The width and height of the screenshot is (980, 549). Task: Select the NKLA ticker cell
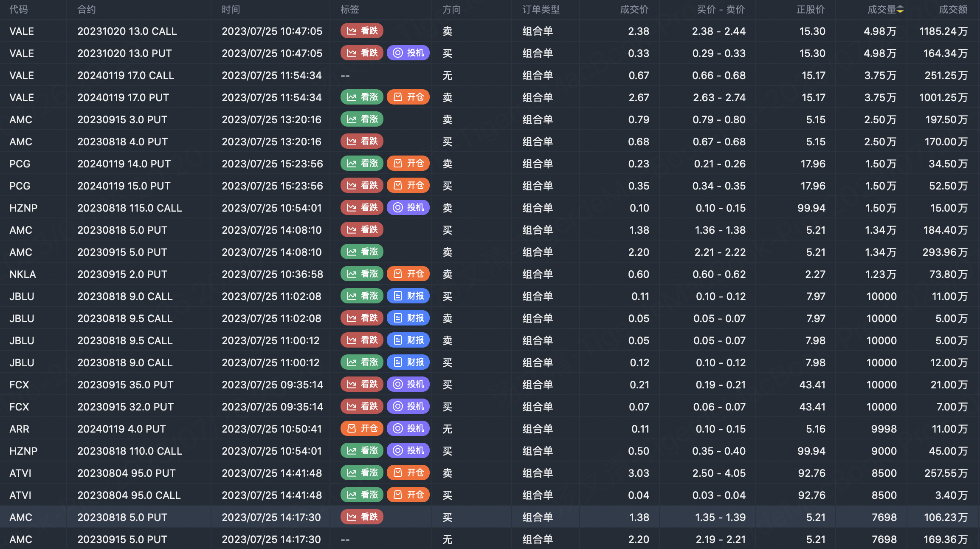(23, 274)
